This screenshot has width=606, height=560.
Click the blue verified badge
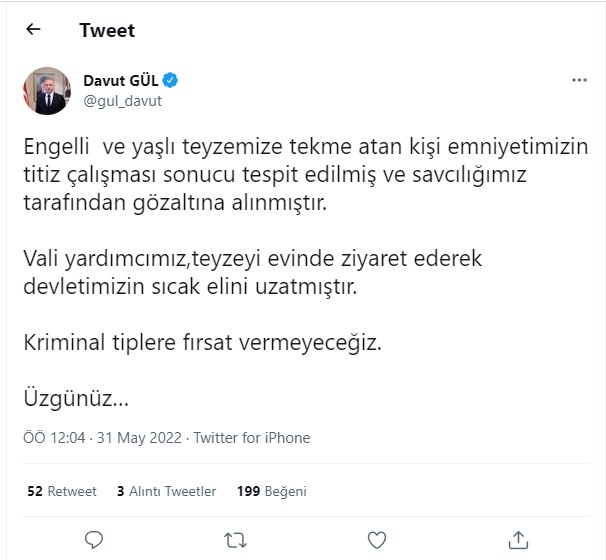(171, 80)
